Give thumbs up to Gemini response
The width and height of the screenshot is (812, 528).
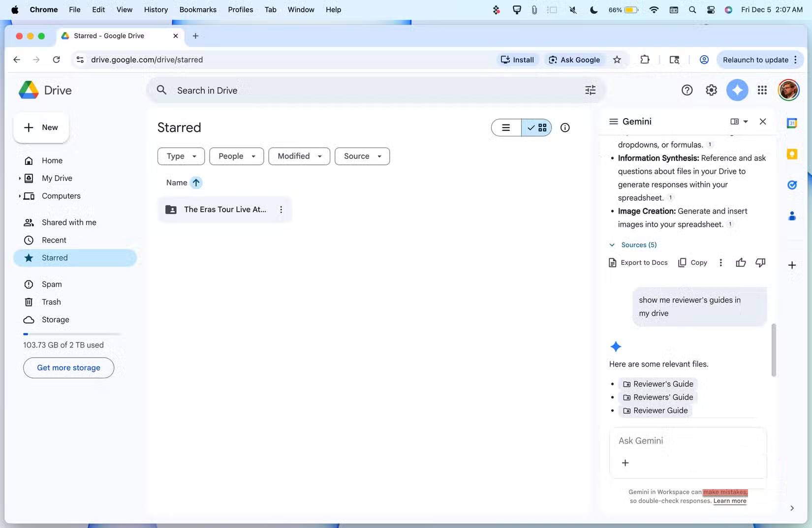(741, 263)
